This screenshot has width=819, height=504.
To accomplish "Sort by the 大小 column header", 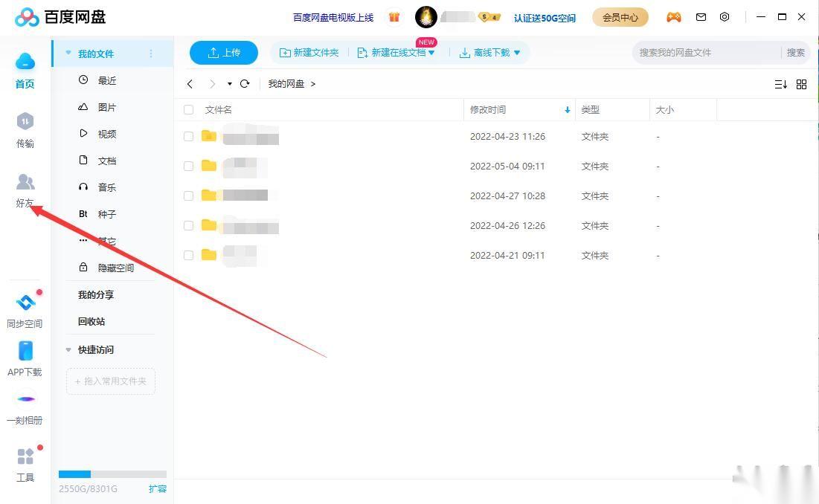I will [x=664, y=109].
